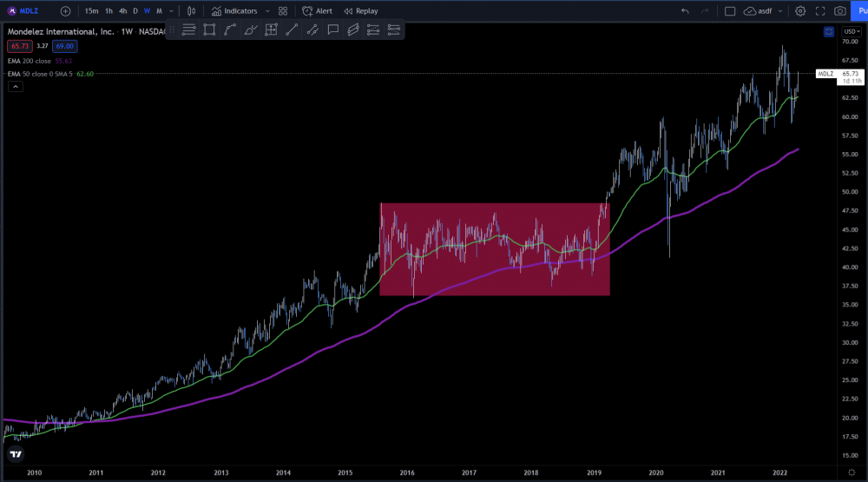868x482 pixels.
Task: Click the Replay button
Action: pyautogui.click(x=361, y=11)
